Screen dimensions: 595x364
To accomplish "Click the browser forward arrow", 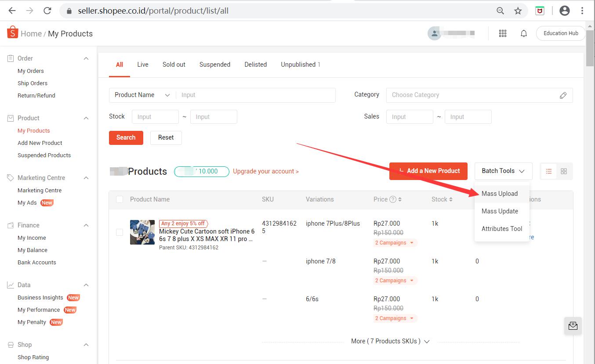I will tap(29, 11).
